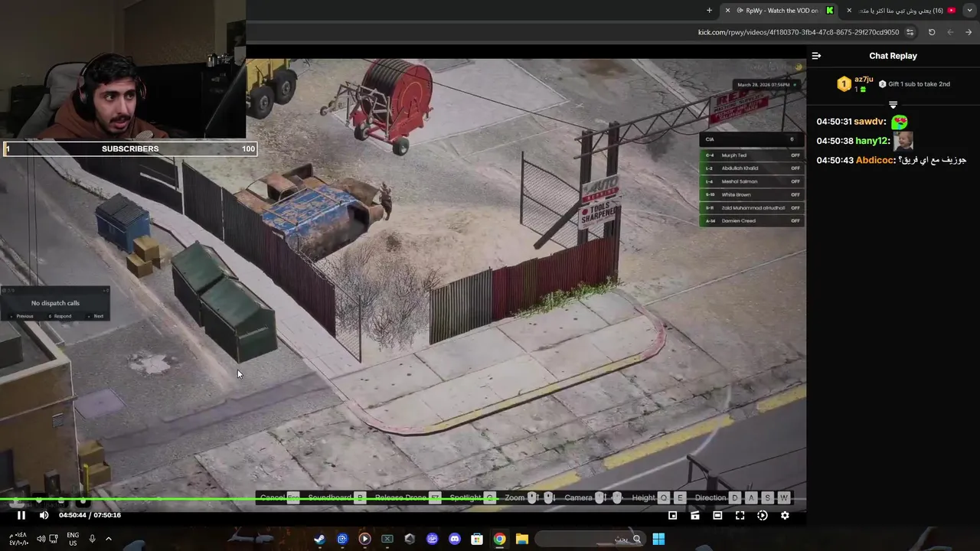The image size is (980, 551).
Task: Open the system tray volume icon
Action: point(40,539)
